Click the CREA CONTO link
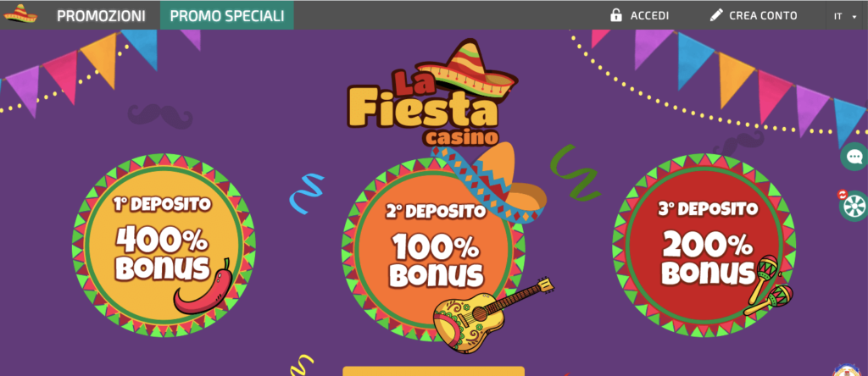The image size is (868, 376). pyautogui.click(x=764, y=15)
